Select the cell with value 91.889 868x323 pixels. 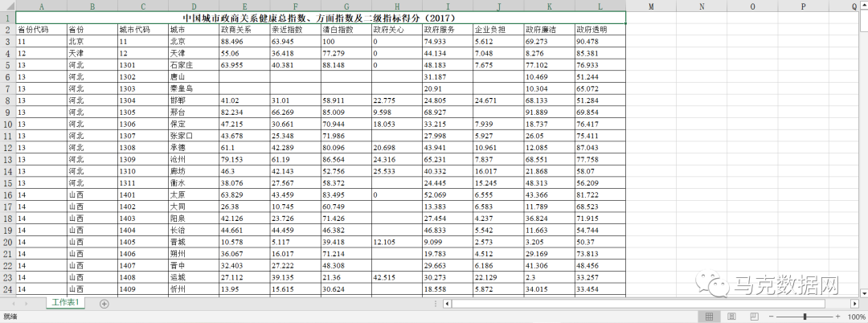(x=549, y=112)
